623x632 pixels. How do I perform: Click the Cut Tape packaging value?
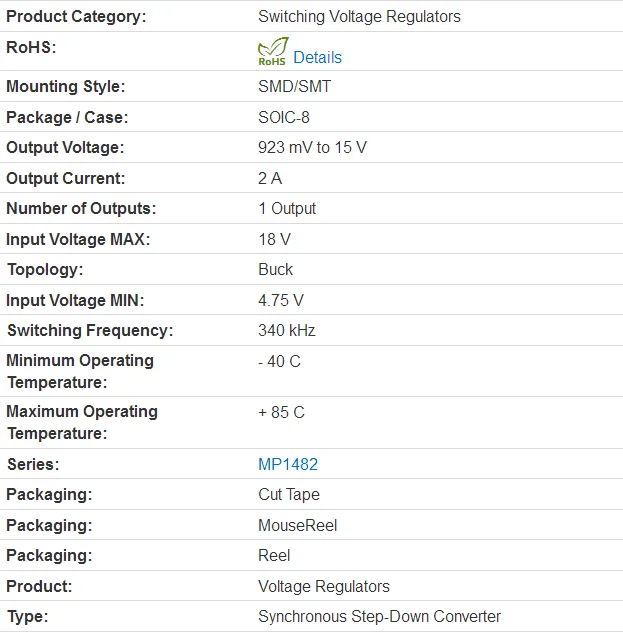(289, 494)
